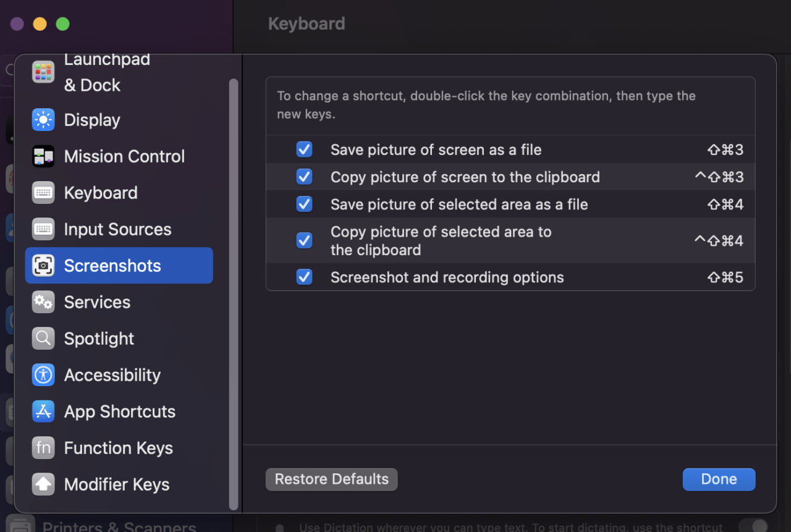Viewport: 791px width, 532px height.
Task: Open Mission Control via its icon
Action: (43, 156)
